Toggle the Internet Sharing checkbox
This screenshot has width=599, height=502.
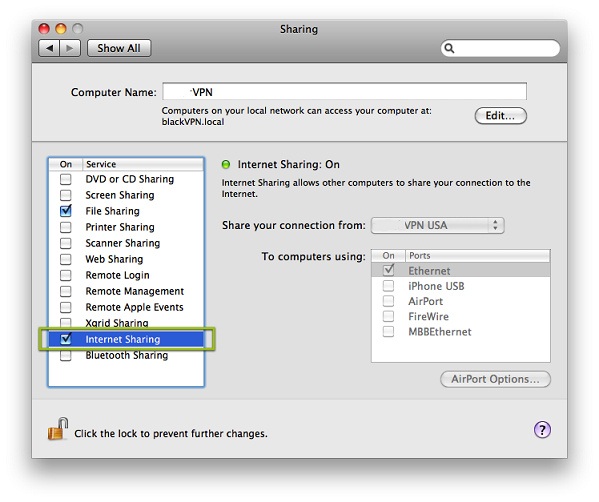point(66,338)
